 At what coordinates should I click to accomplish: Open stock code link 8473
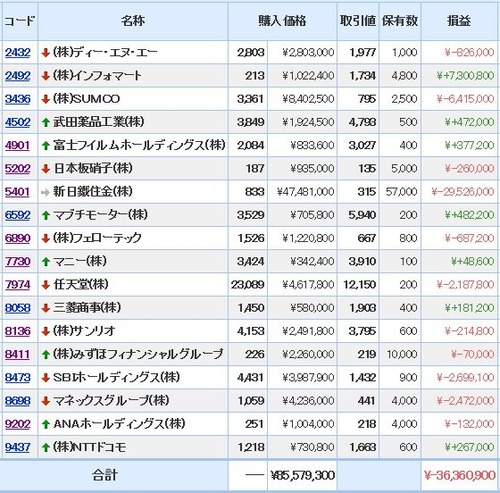(17, 378)
